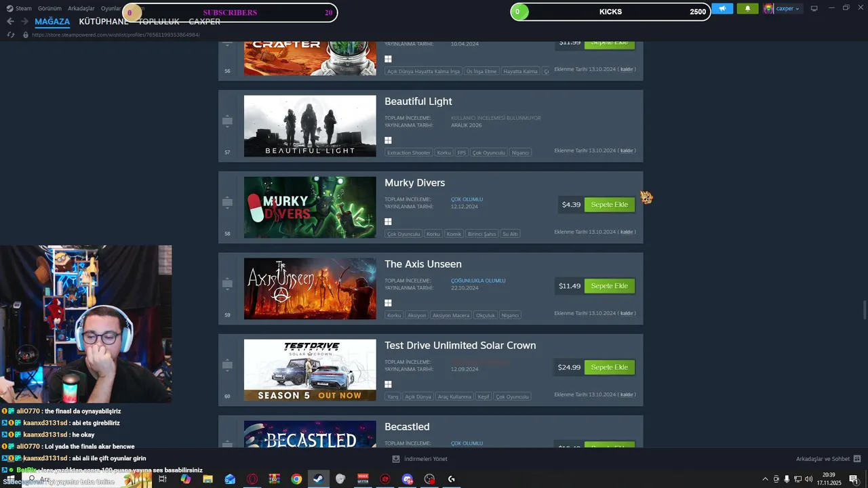Viewport: 868px width, 488px height.
Task: Grab the Beautiful Light reorder handle
Action: pos(227,121)
